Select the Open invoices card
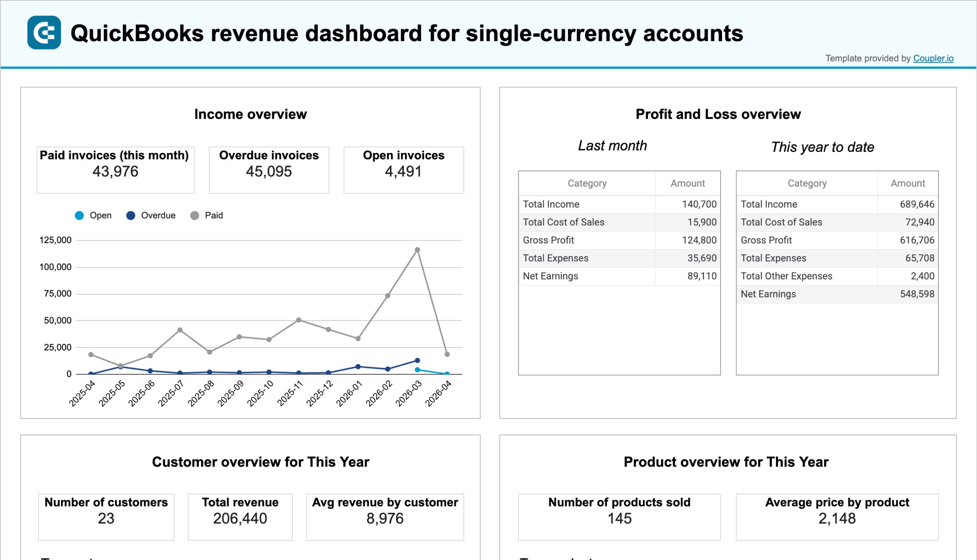 403,169
